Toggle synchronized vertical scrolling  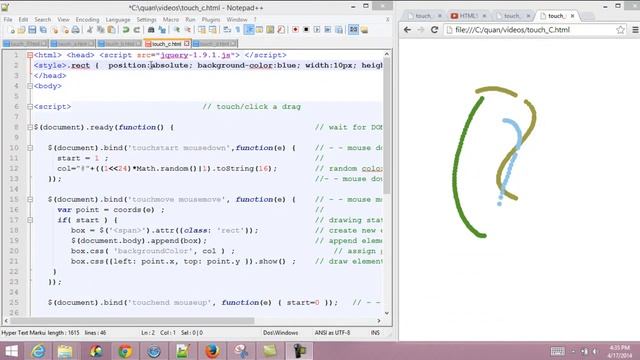click(202, 30)
